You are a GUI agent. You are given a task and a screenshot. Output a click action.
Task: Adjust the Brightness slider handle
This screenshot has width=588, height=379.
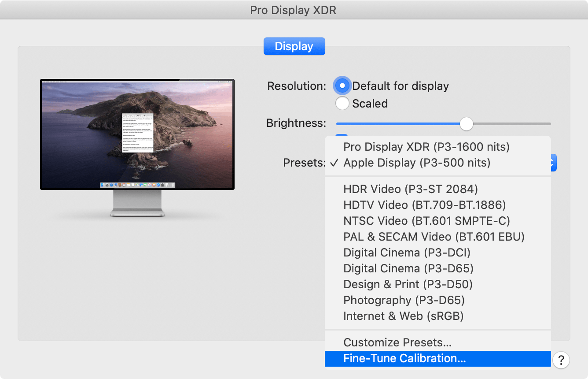pos(466,124)
